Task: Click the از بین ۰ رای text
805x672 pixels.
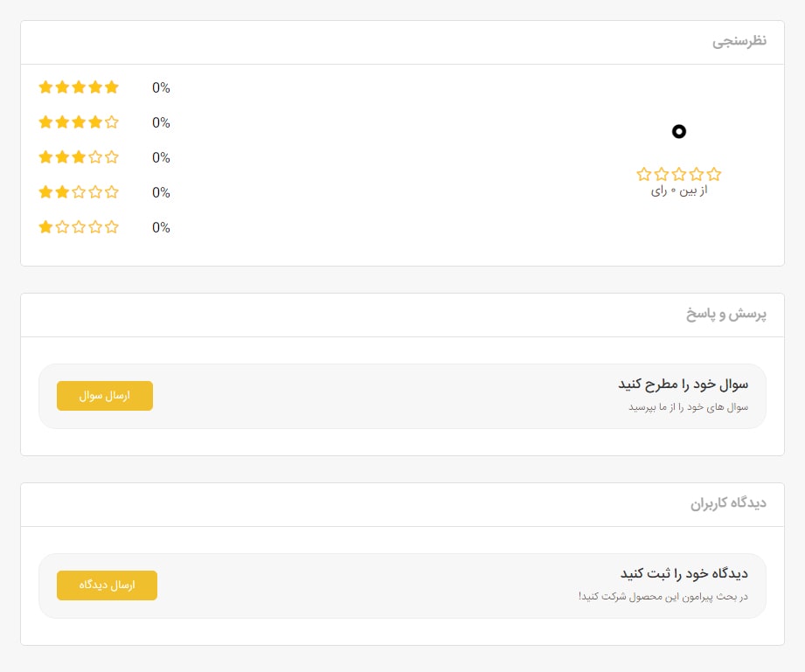Action: (x=679, y=191)
